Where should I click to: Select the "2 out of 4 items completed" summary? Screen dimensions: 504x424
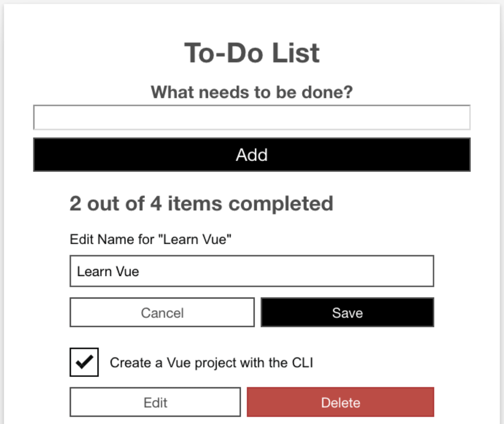point(201,203)
